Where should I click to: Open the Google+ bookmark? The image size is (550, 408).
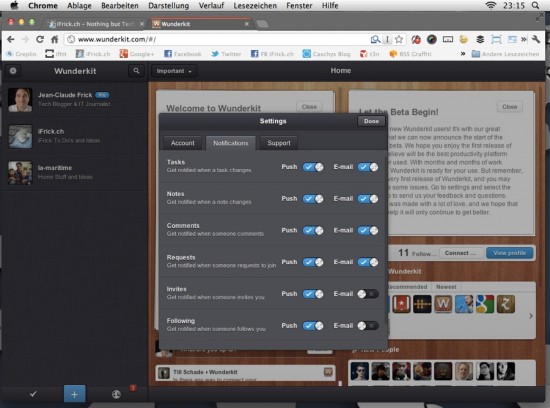click(x=136, y=54)
